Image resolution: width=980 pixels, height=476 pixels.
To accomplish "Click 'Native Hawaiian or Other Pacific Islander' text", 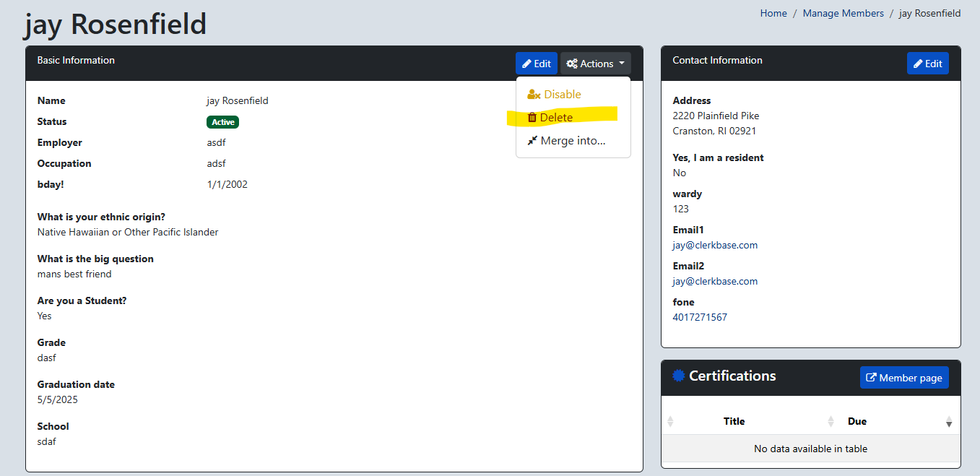I will point(128,232).
